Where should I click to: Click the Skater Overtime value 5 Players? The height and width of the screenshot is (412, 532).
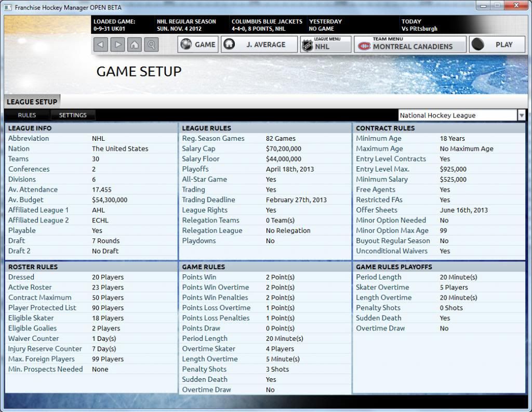point(454,287)
